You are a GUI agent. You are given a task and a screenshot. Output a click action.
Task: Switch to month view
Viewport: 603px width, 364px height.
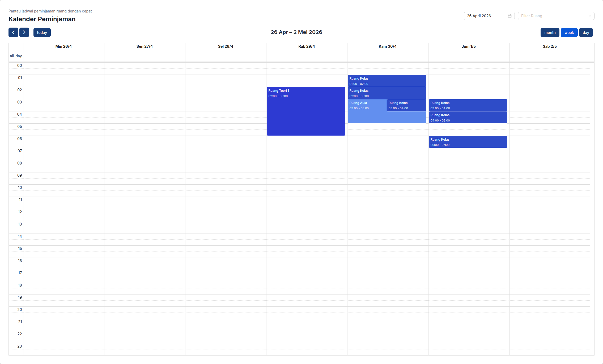pyautogui.click(x=550, y=33)
